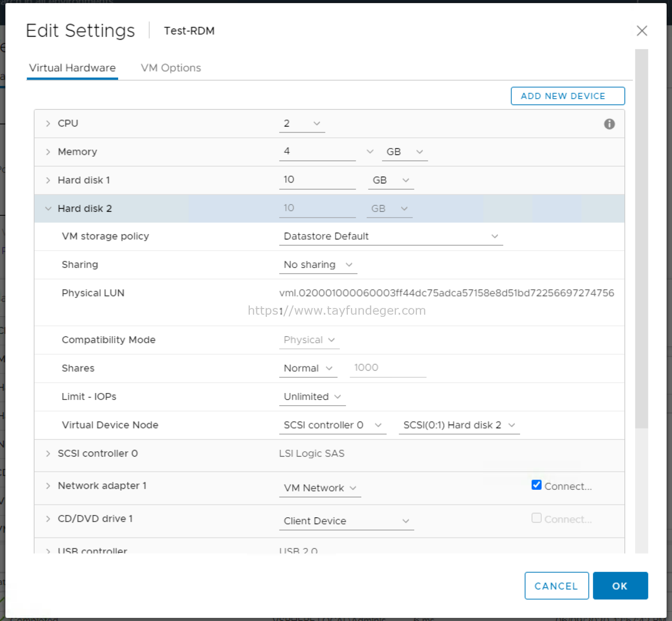
Task: Close the Edit Settings dialog
Action: [x=642, y=31]
